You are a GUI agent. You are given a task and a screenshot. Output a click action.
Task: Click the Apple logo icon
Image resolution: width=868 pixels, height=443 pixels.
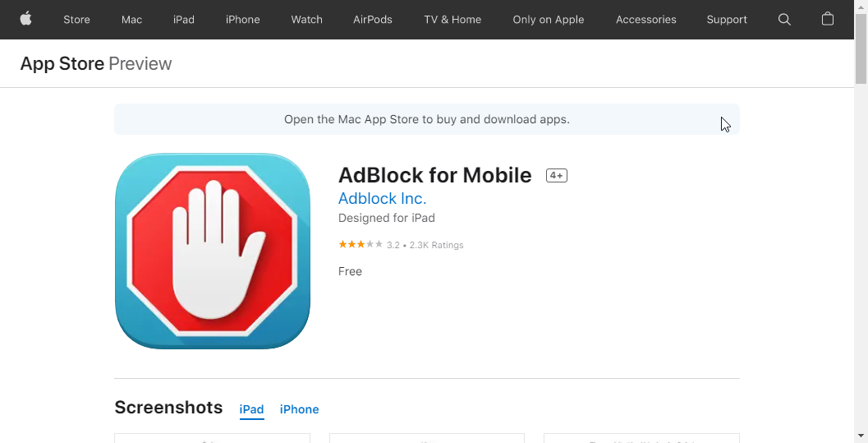point(26,19)
